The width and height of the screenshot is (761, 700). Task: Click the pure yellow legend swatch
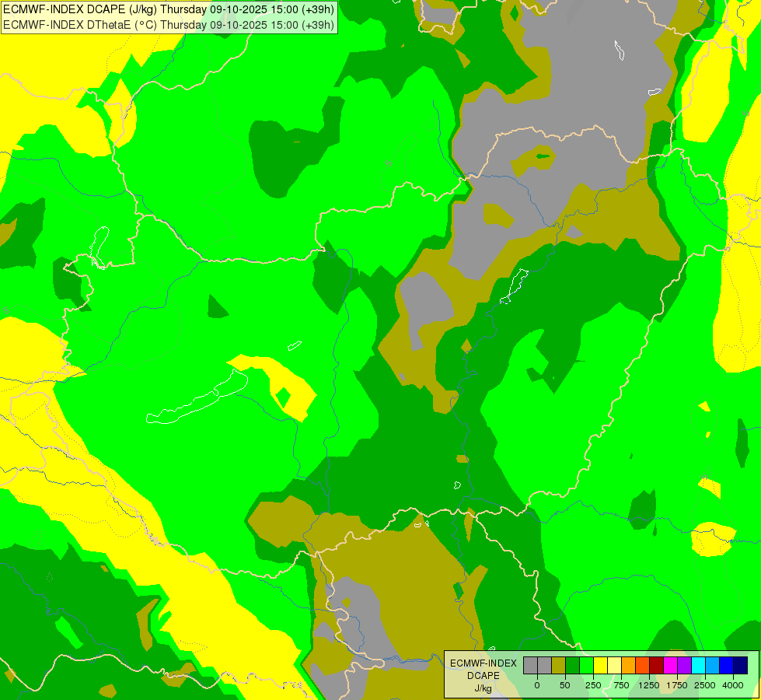(x=601, y=666)
